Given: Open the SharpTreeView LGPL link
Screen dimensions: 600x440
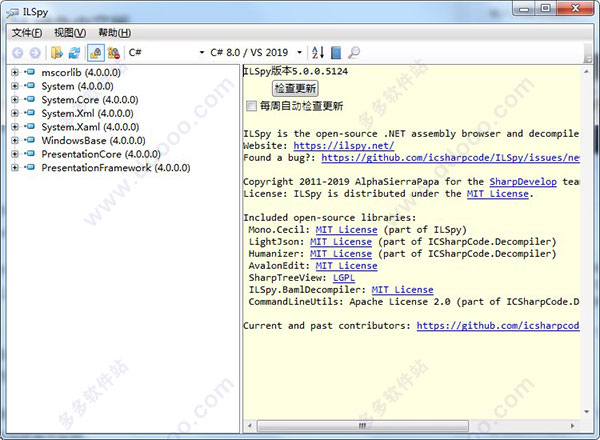Looking at the screenshot, I should click(344, 278).
